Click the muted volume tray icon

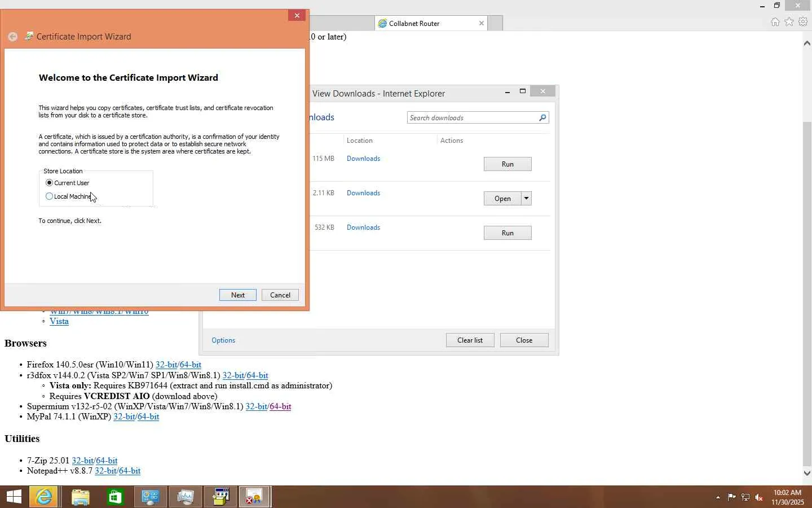[759, 497]
